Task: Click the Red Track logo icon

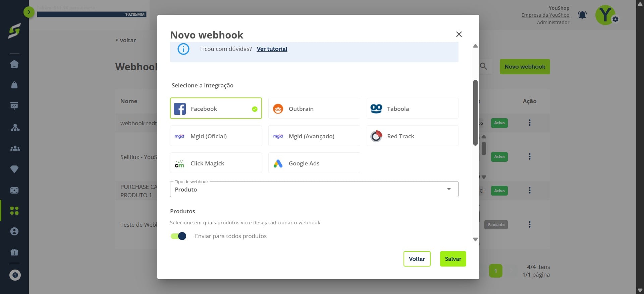Action: tap(376, 136)
